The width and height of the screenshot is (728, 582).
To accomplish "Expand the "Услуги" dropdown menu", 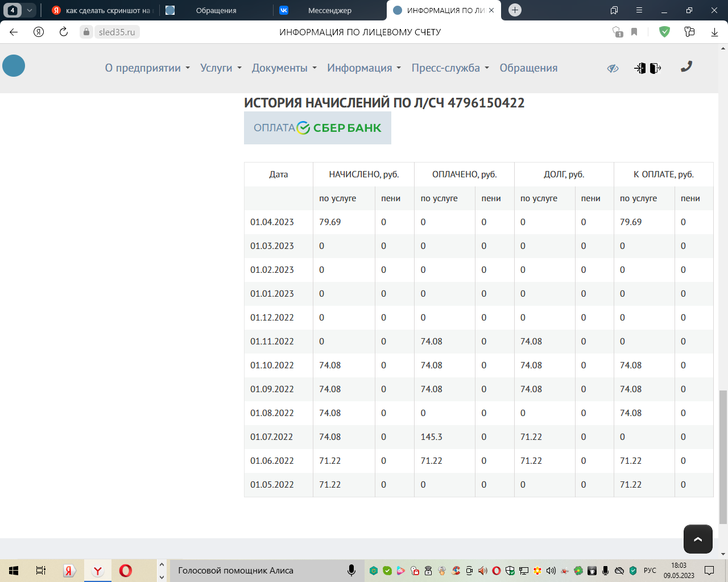I will coord(221,68).
